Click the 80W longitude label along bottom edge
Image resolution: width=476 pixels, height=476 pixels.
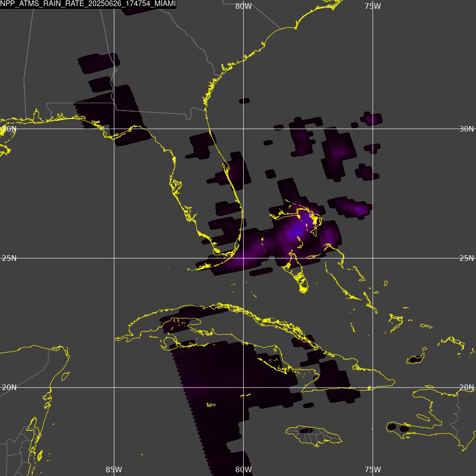pyautogui.click(x=244, y=469)
